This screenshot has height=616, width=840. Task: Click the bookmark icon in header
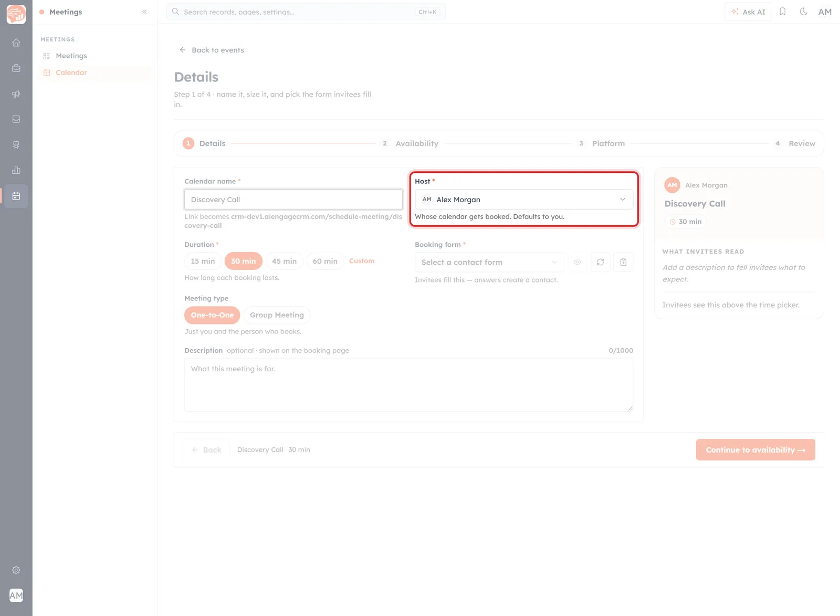[x=782, y=12]
